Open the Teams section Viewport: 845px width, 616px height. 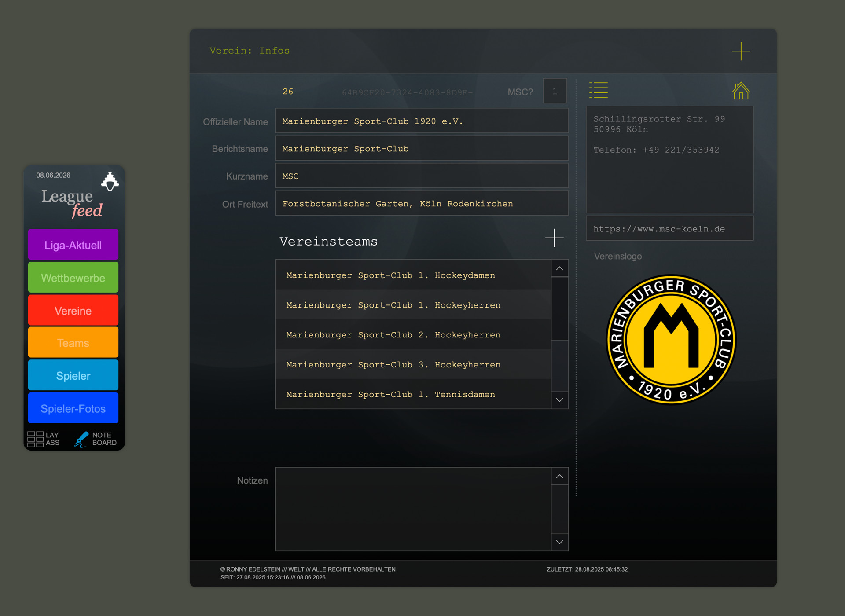click(x=73, y=343)
